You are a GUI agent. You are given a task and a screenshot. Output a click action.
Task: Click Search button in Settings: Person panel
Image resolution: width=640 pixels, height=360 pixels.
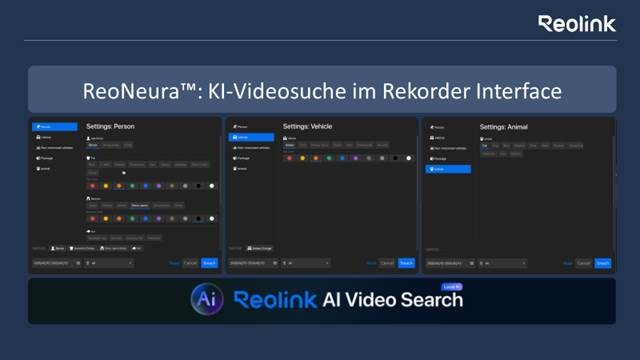click(209, 263)
